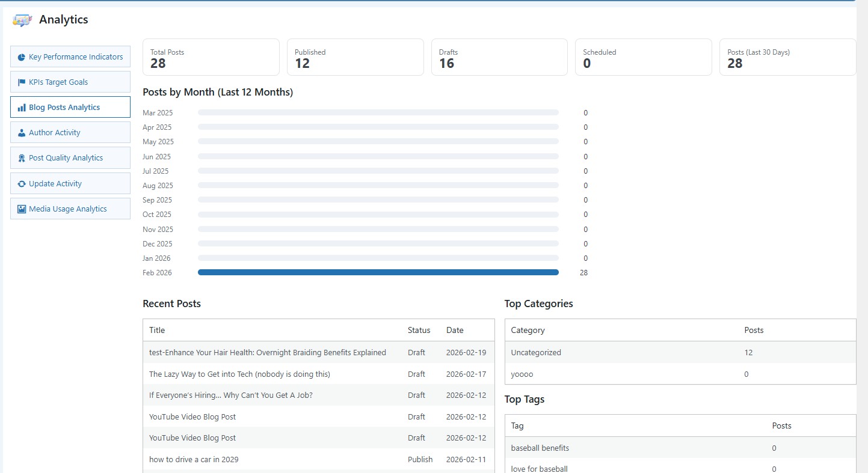This screenshot has width=868, height=473.
Task: Click the Author Activity user icon
Action: tap(23, 132)
